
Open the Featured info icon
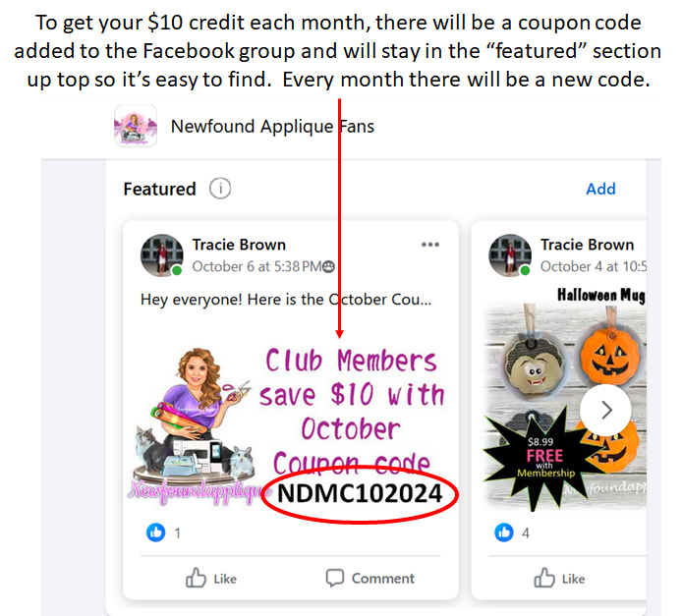220,189
